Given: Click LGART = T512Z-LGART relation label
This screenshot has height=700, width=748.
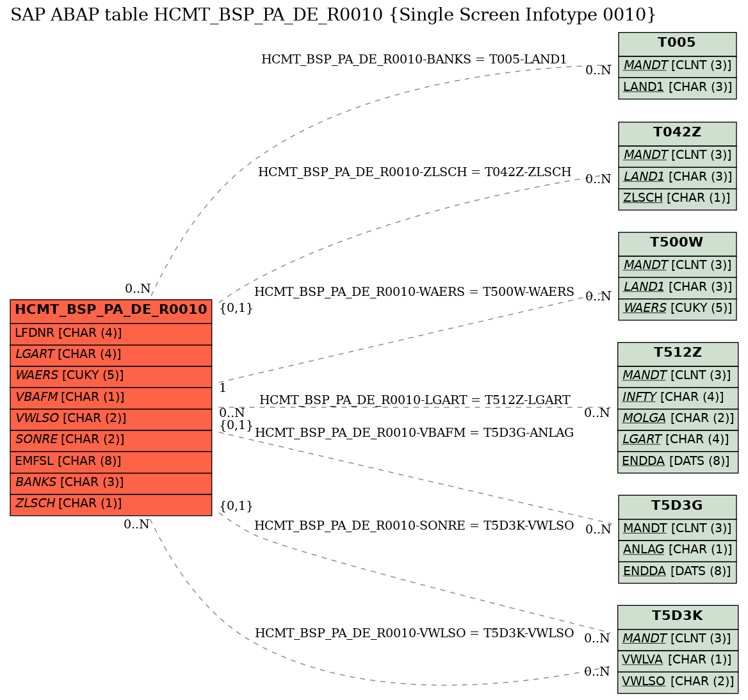Looking at the screenshot, I should coord(414,400).
